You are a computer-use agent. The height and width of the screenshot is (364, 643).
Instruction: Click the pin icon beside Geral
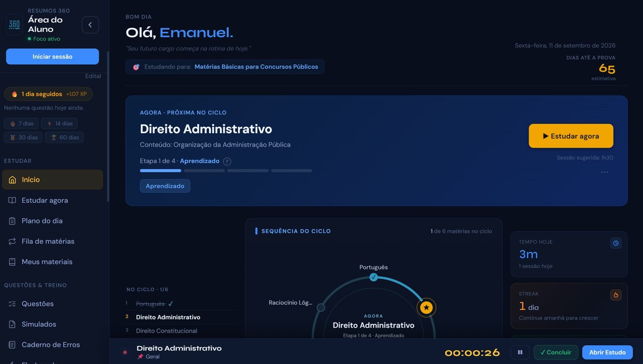click(x=140, y=357)
